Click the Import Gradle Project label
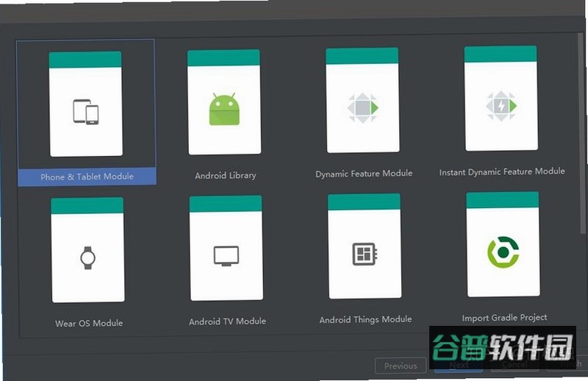Viewport: 588px width, 381px height. coord(504,318)
